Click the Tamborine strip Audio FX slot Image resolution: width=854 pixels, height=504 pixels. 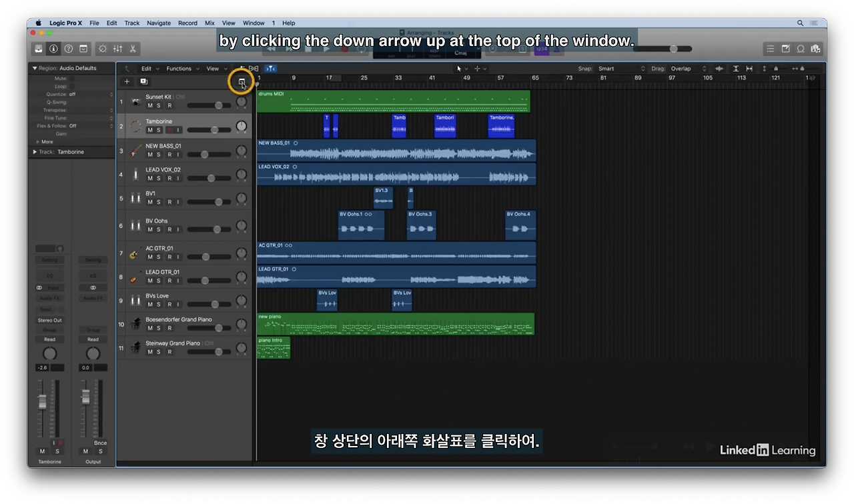pos(49,298)
